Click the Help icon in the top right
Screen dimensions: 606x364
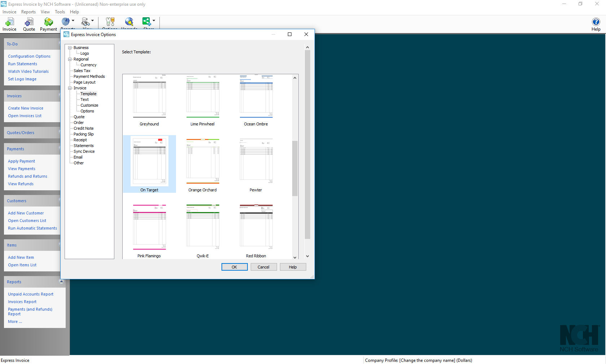[x=596, y=22]
